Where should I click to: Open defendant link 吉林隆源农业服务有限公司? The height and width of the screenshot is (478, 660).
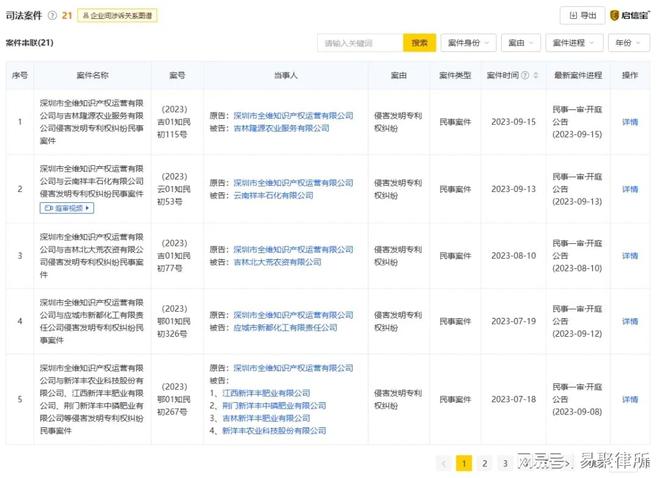[x=281, y=128]
